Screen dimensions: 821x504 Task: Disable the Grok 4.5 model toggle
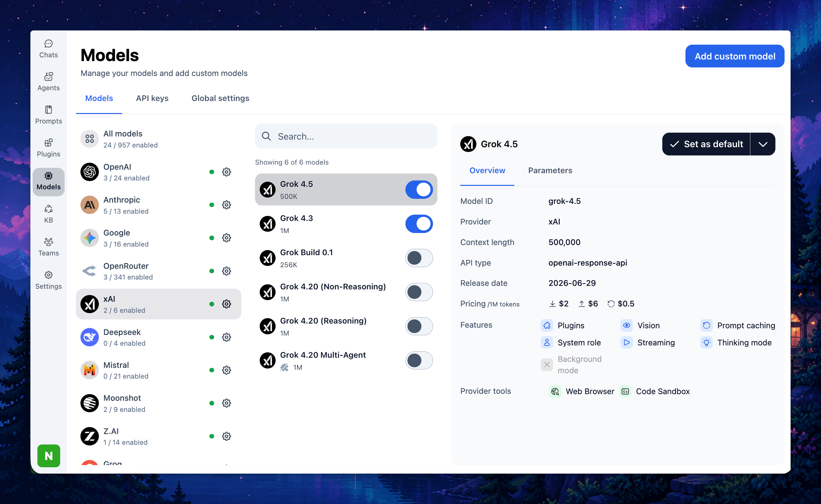click(x=419, y=190)
